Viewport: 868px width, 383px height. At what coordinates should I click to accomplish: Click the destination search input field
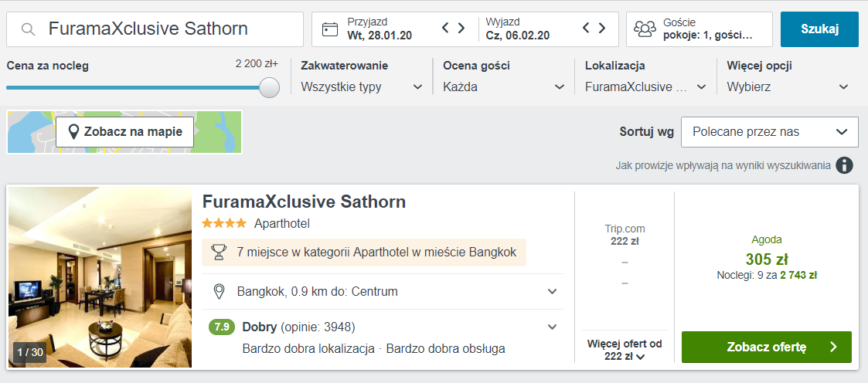pyautogui.click(x=155, y=29)
